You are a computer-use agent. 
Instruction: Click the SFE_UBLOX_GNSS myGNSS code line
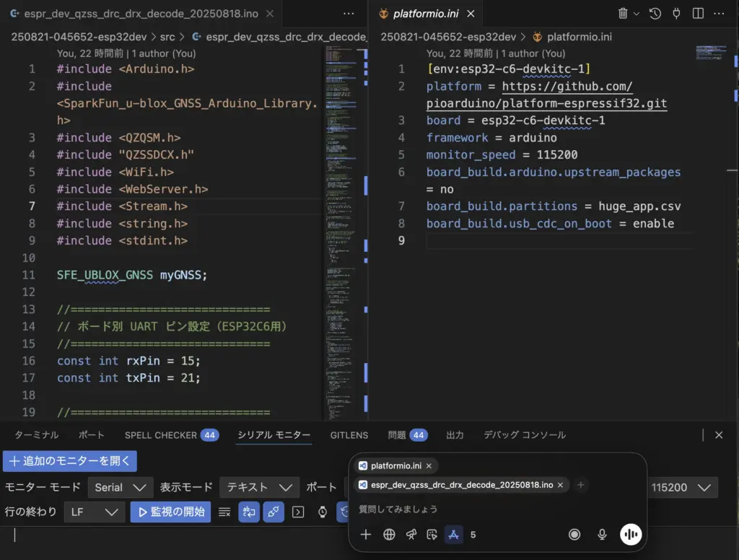point(132,275)
